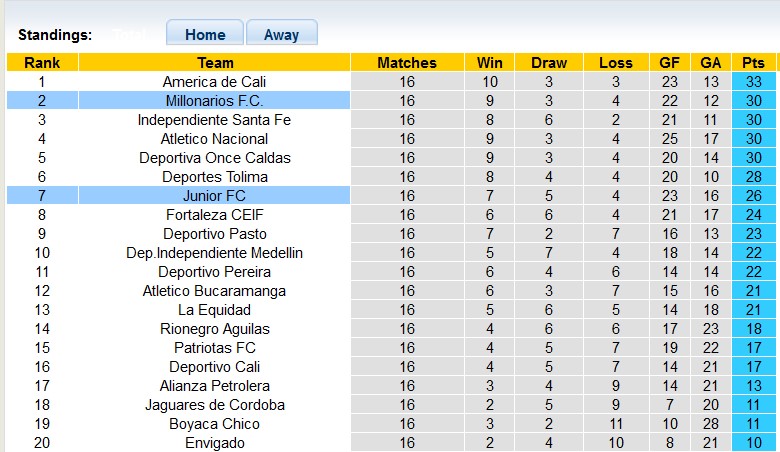Open the America de Cali team link
Screen dimensions: 780x452
215,82
